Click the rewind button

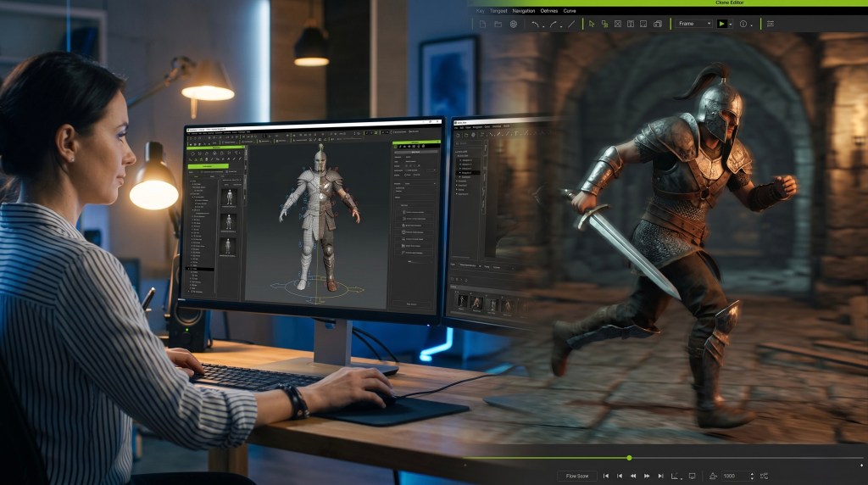click(633, 477)
